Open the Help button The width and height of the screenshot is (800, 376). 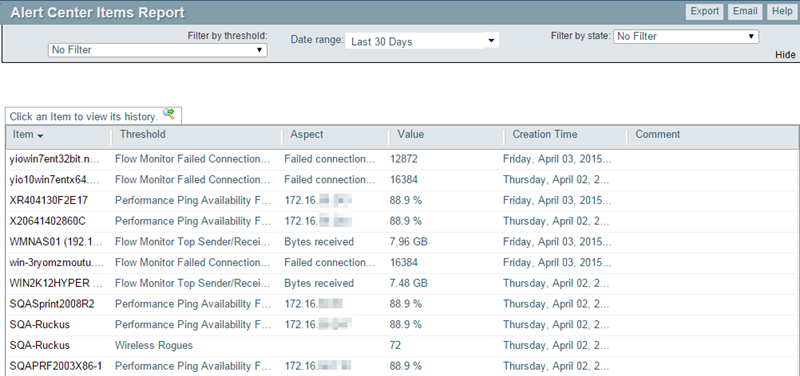coord(782,12)
